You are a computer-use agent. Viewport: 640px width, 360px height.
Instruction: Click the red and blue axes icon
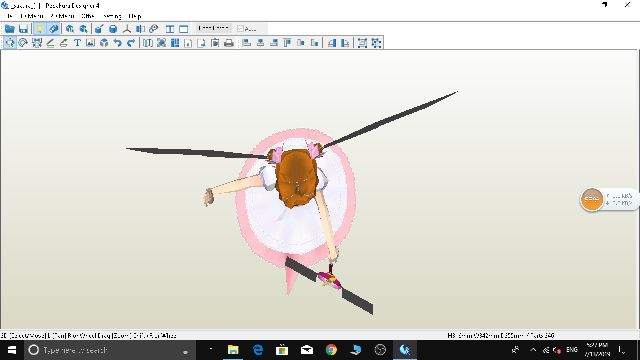(x=127, y=29)
